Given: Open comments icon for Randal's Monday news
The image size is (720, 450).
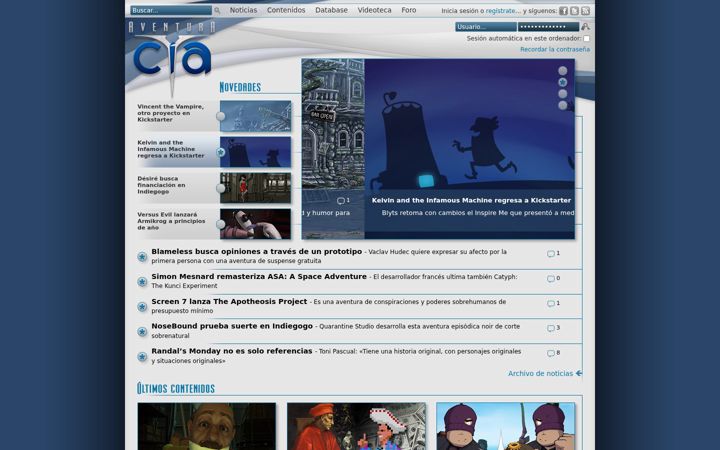Looking at the screenshot, I should 551,354.
